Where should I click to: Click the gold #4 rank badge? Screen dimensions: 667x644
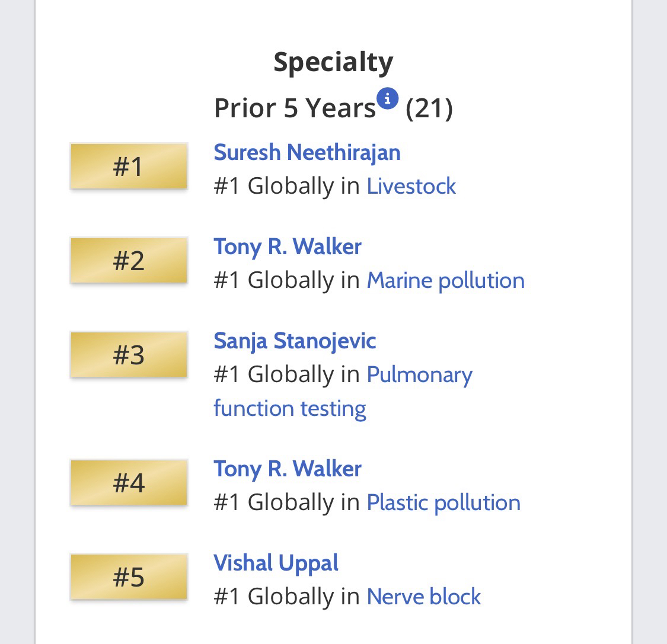pos(129,483)
